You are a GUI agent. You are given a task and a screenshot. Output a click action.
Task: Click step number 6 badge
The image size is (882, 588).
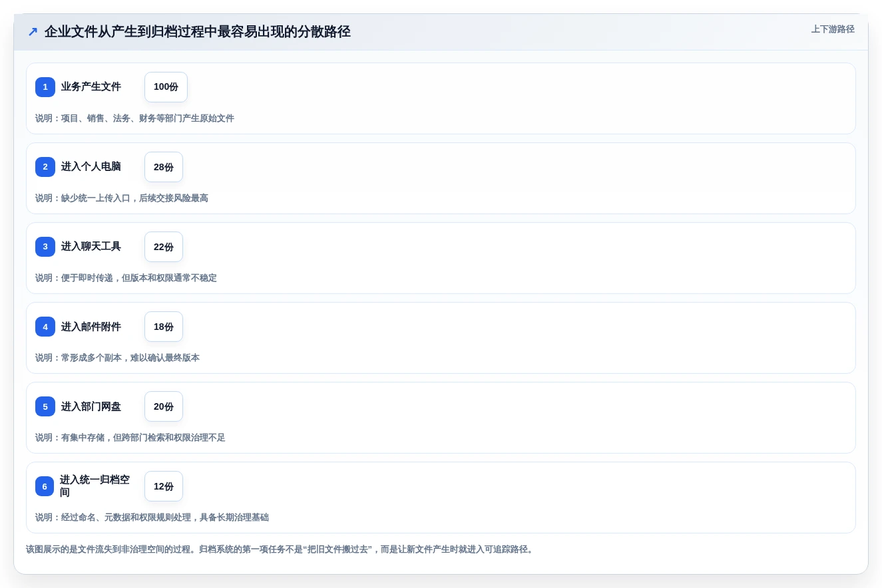[x=45, y=486]
